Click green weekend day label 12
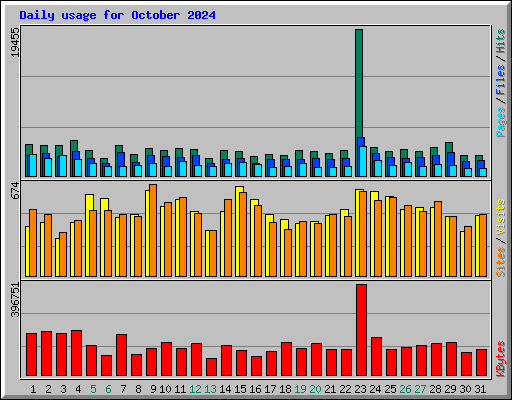This screenshot has width=512, height=400. (x=195, y=389)
